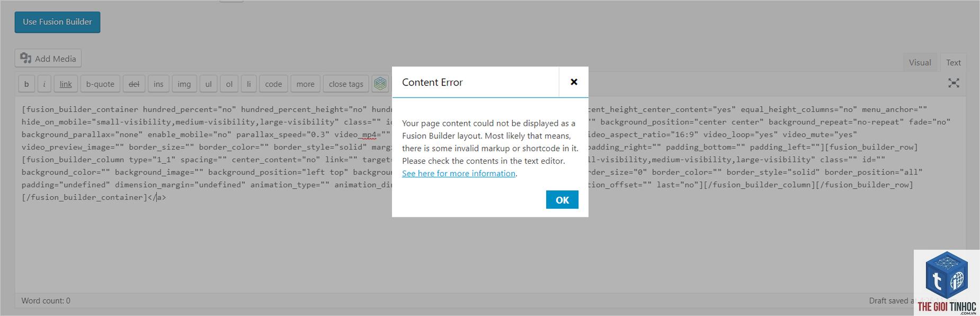980x316 pixels.
Task: Confirm the error with OK button
Action: pos(562,200)
